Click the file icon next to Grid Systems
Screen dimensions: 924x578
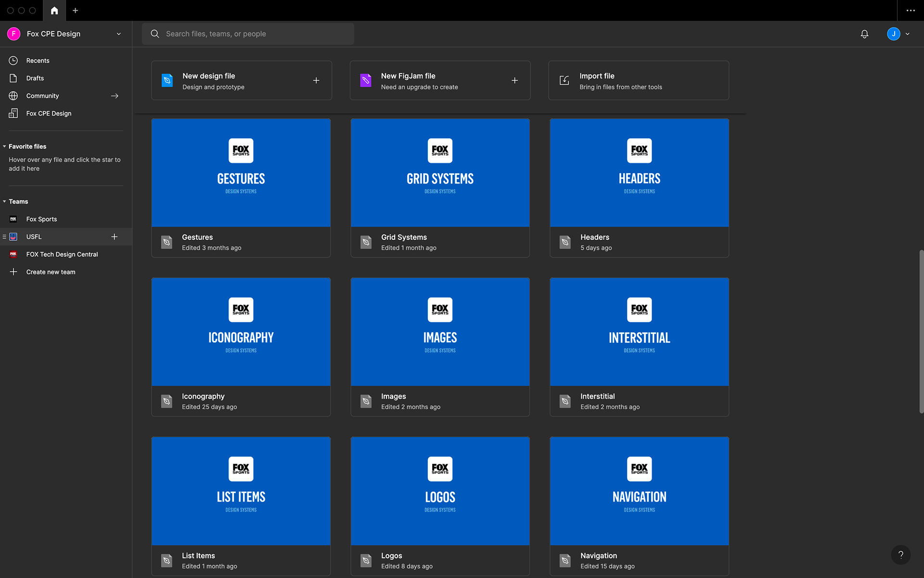[x=366, y=242]
